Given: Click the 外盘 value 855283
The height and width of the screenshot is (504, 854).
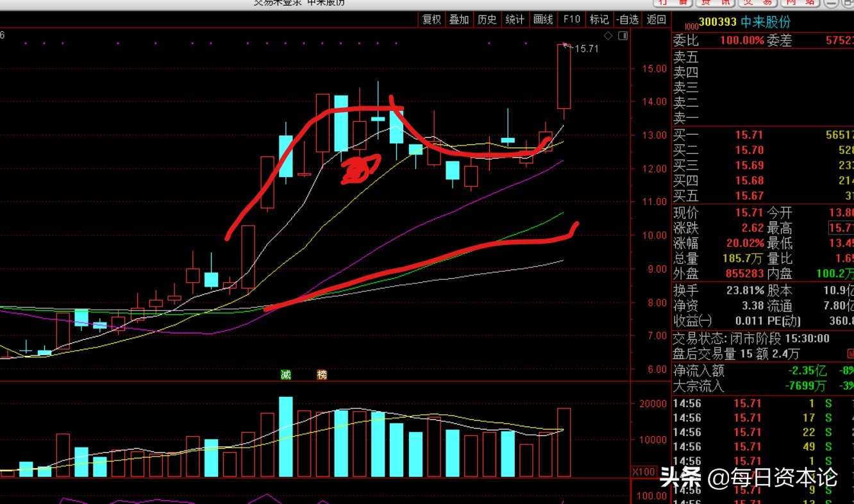Looking at the screenshot, I should pos(744,274).
